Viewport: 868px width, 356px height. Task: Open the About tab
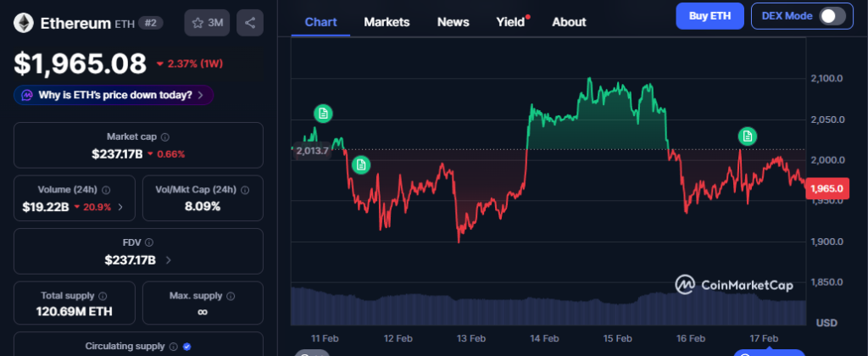(569, 22)
